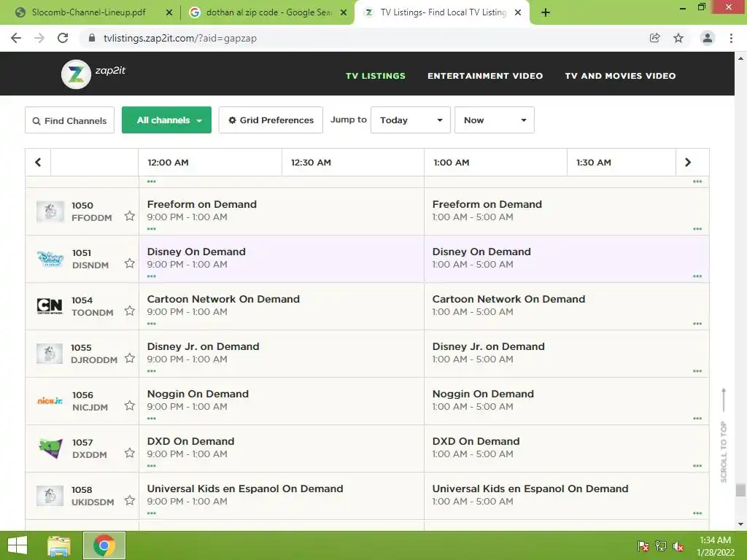Open Chrome's three-dot menu
This screenshot has height=560, width=747.
pyautogui.click(x=731, y=38)
